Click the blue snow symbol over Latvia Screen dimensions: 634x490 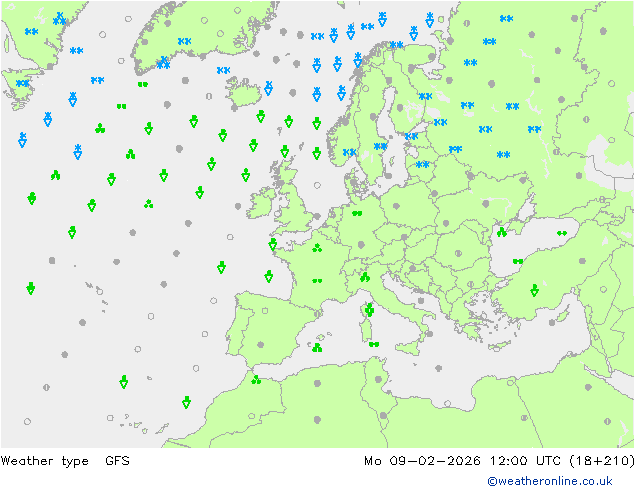(x=422, y=165)
